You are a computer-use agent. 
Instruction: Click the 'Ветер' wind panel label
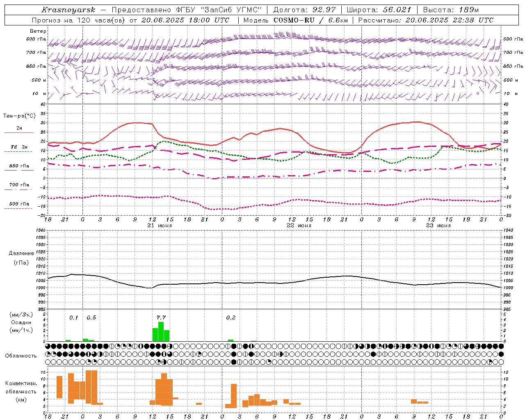tap(38, 31)
